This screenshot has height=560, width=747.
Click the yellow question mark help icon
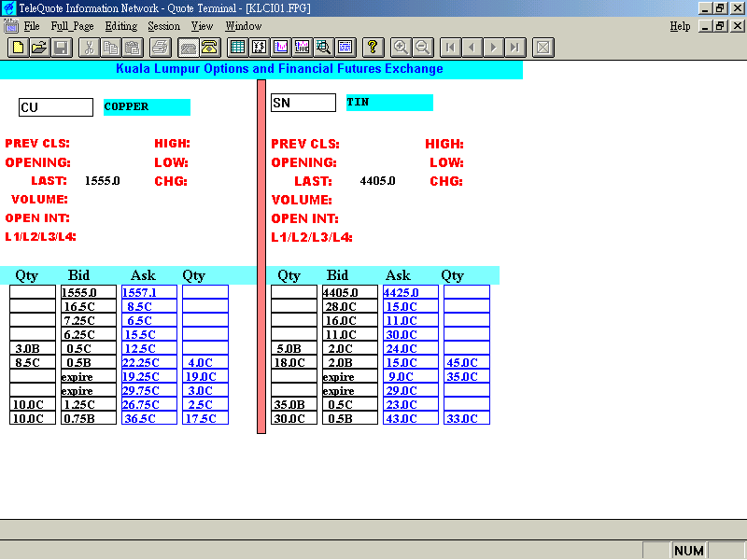[x=373, y=48]
